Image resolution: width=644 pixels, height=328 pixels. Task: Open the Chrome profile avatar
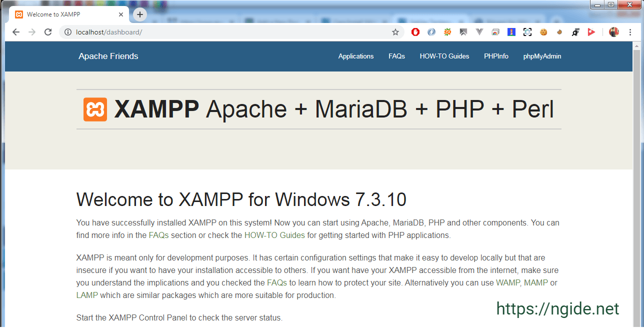(x=614, y=32)
